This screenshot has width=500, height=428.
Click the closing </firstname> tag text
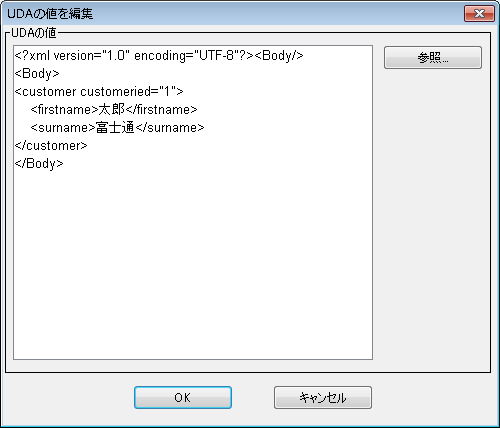161,109
